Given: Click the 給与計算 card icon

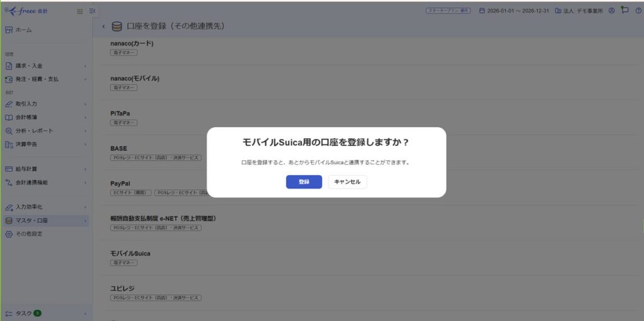Looking at the screenshot, I should [x=9, y=169].
